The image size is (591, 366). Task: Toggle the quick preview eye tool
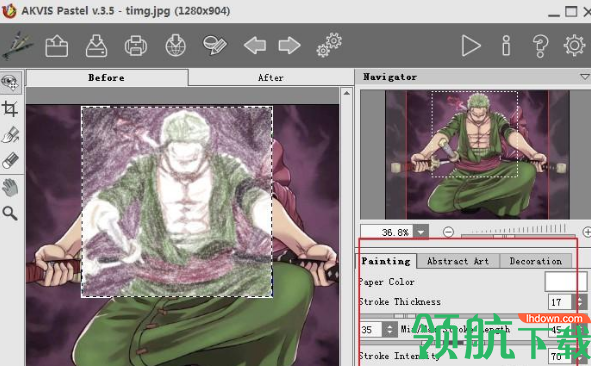pos(11,82)
